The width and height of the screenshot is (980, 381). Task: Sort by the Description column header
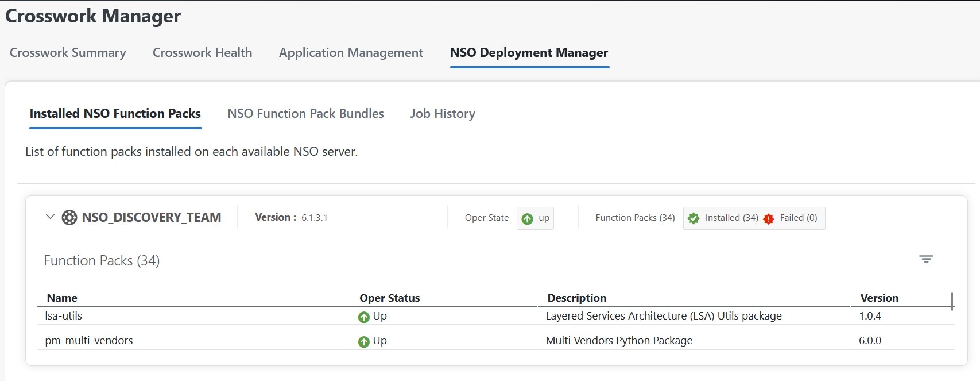tap(576, 298)
